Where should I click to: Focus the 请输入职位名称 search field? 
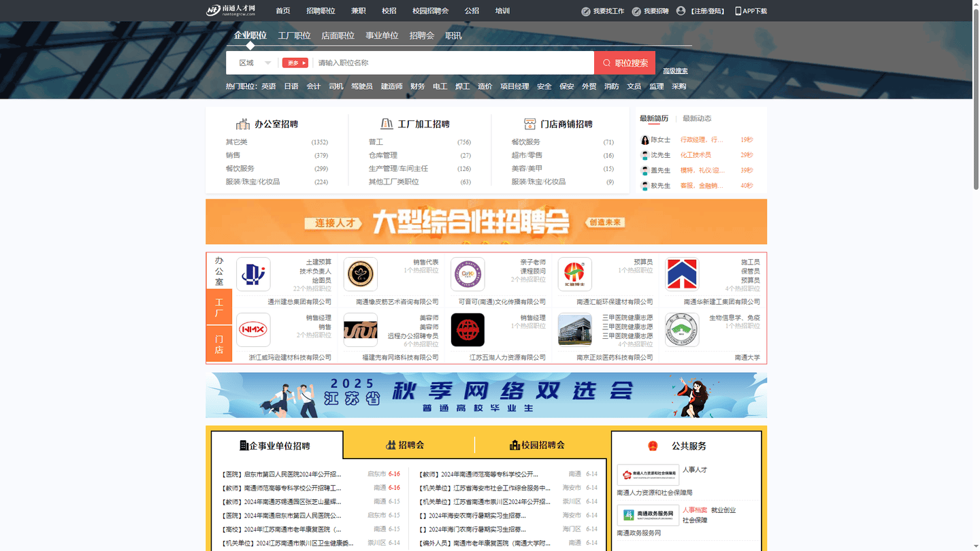pyautogui.click(x=453, y=63)
